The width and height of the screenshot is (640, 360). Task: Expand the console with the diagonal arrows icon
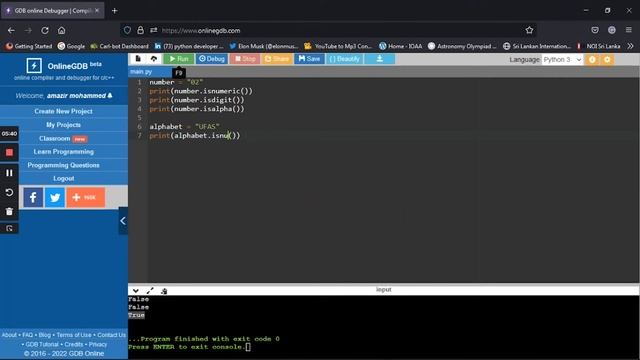click(x=150, y=291)
